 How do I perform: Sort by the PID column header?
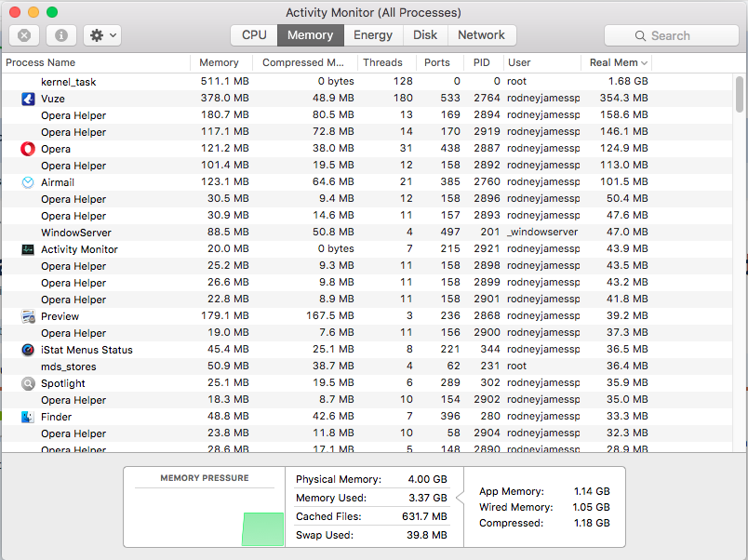483,62
